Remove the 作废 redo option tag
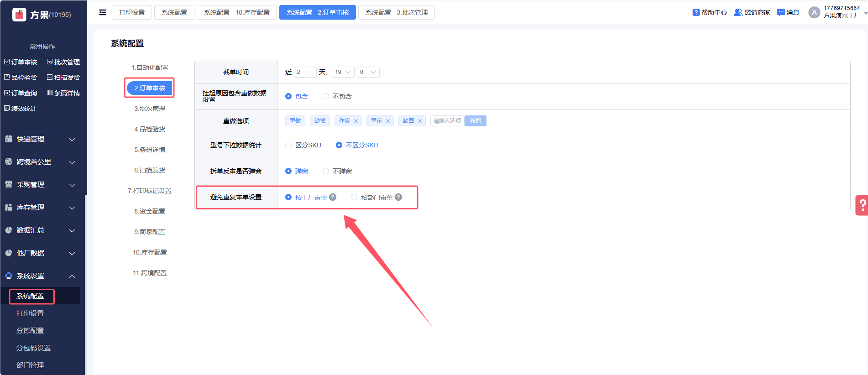 pyautogui.click(x=356, y=121)
